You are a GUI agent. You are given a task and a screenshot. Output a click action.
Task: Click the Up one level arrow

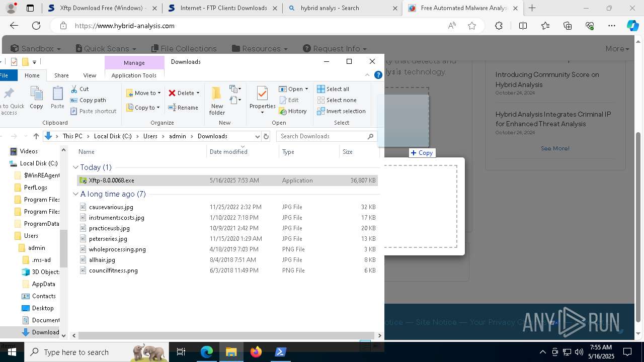click(36, 136)
